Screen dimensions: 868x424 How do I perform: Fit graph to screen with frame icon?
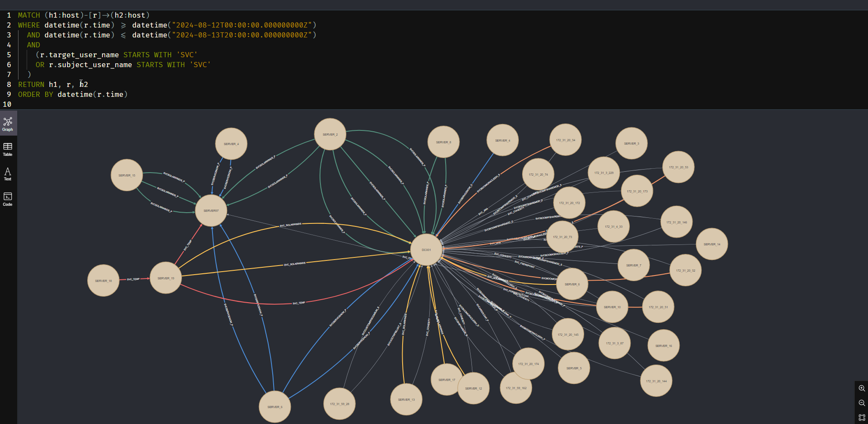coord(862,417)
